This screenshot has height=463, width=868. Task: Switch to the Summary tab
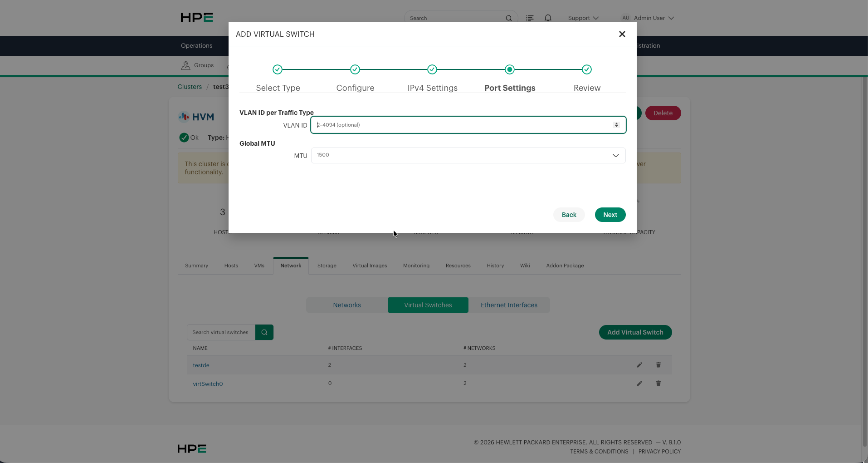196,266
